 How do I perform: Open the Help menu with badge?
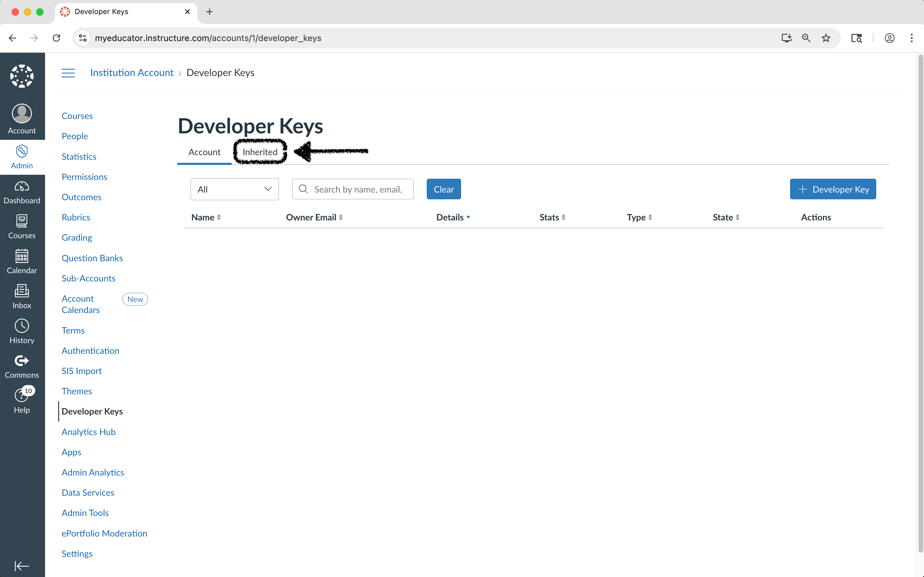[22, 401]
